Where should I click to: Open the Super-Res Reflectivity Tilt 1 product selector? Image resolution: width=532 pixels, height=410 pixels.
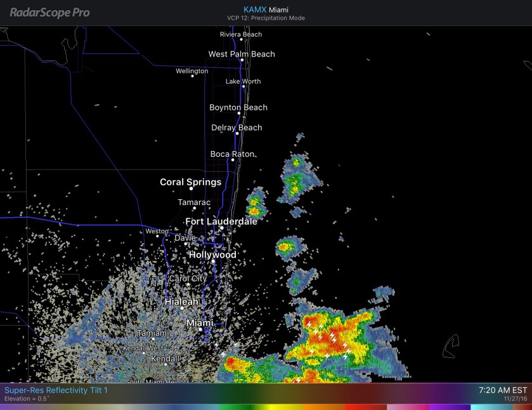pos(56,390)
